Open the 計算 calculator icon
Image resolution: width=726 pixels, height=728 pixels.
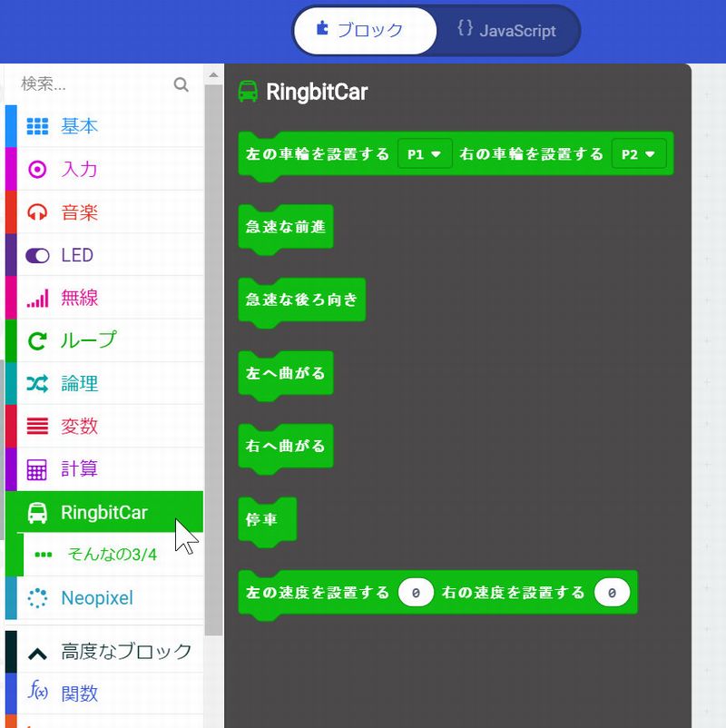point(37,469)
